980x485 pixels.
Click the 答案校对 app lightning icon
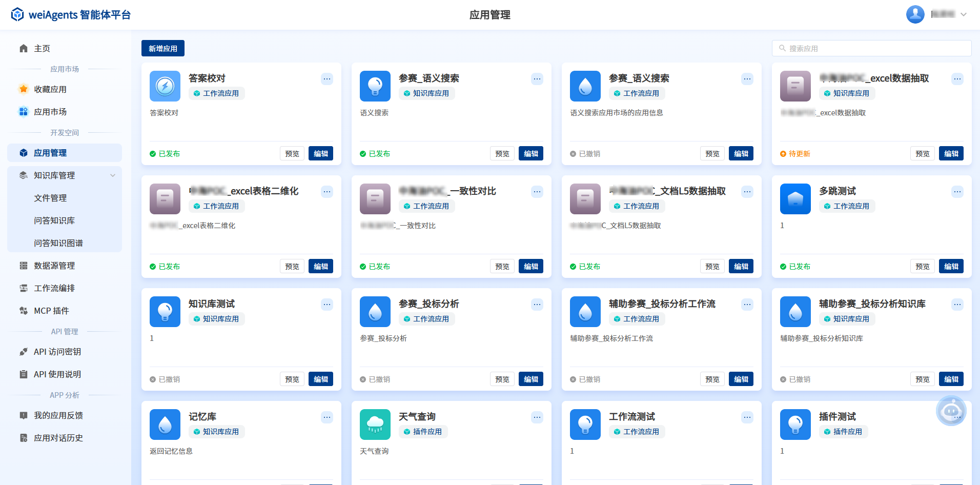coord(165,86)
